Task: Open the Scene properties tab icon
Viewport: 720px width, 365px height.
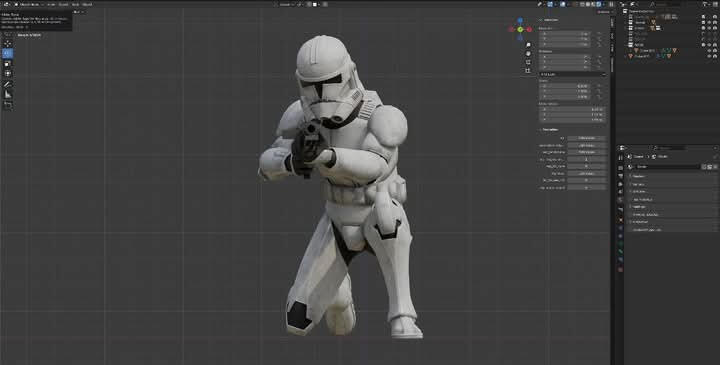Action: point(621,191)
